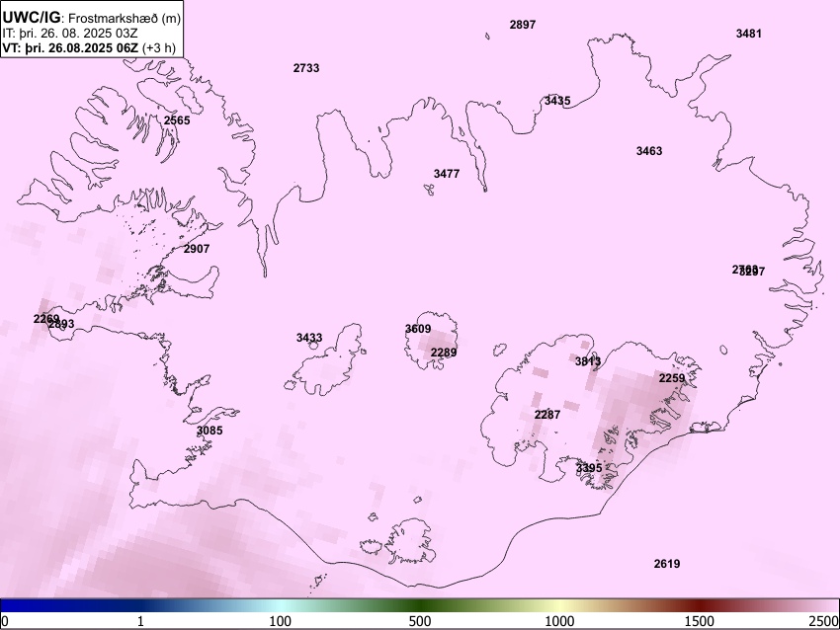840x630 pixels.
Task: Click the 0 label on the color scale
Action: tap(5, 621)
